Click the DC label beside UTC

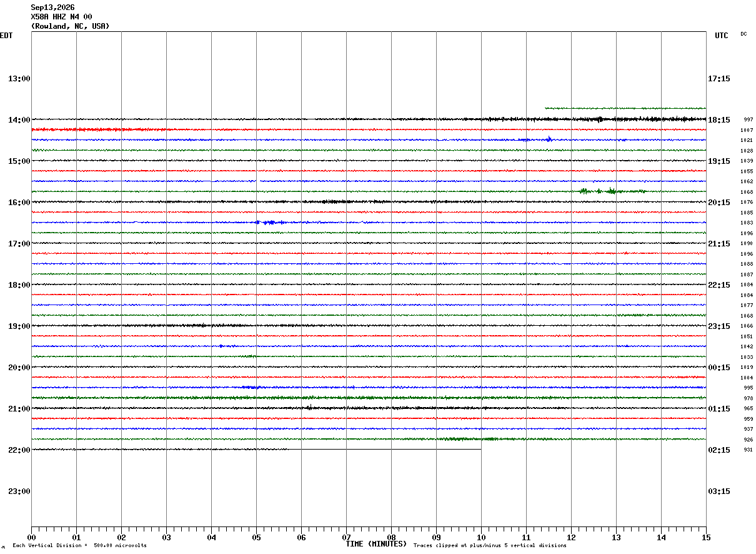(x=744, y=34)
